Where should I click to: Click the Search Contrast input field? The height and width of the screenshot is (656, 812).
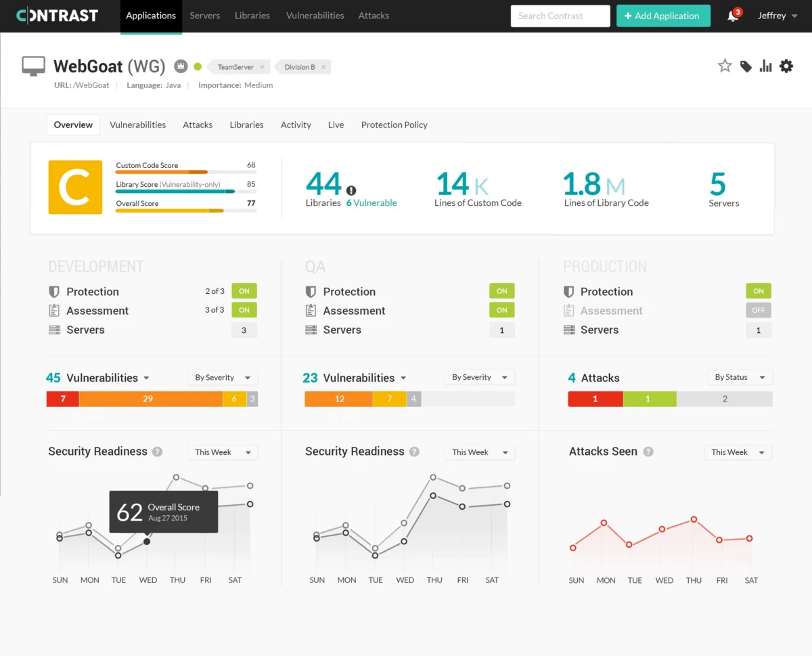coord(560,16)
